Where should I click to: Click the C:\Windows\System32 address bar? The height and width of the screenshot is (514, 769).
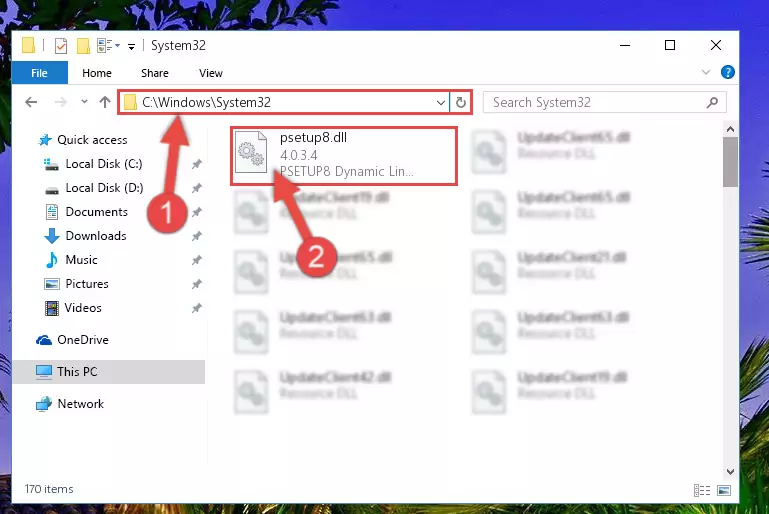284,103
